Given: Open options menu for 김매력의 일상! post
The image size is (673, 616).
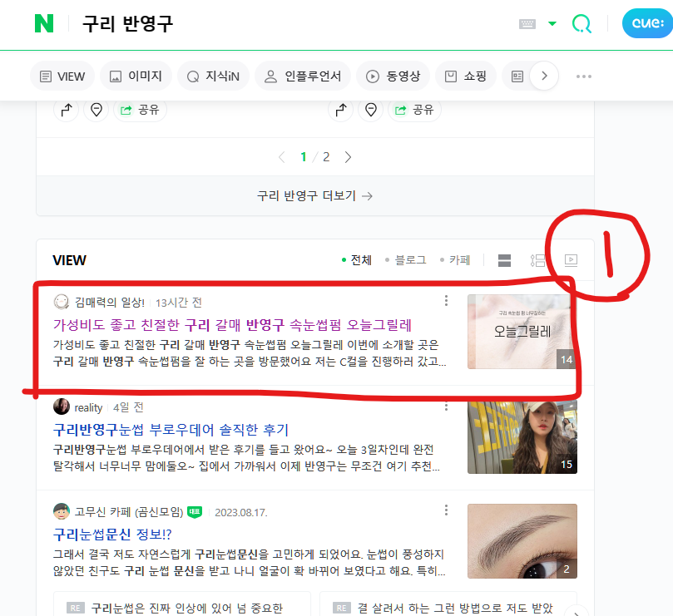Looking at the screenshot, I should tap(447, 301).
